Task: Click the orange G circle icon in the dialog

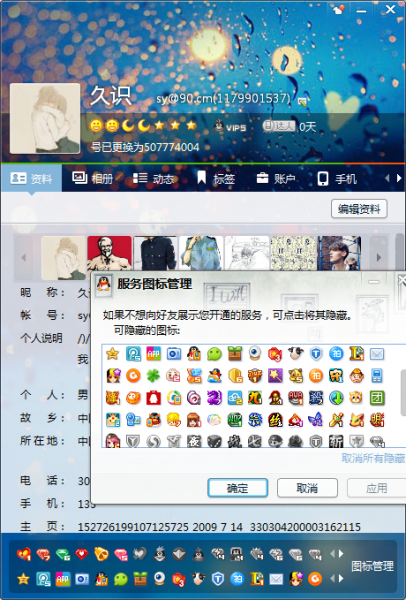Action: point(133,376)
